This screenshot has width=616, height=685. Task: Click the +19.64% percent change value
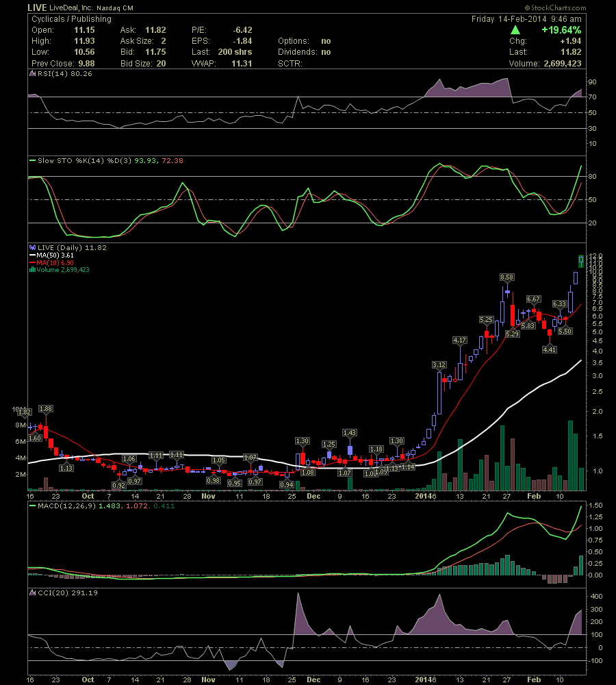(561, 29)
